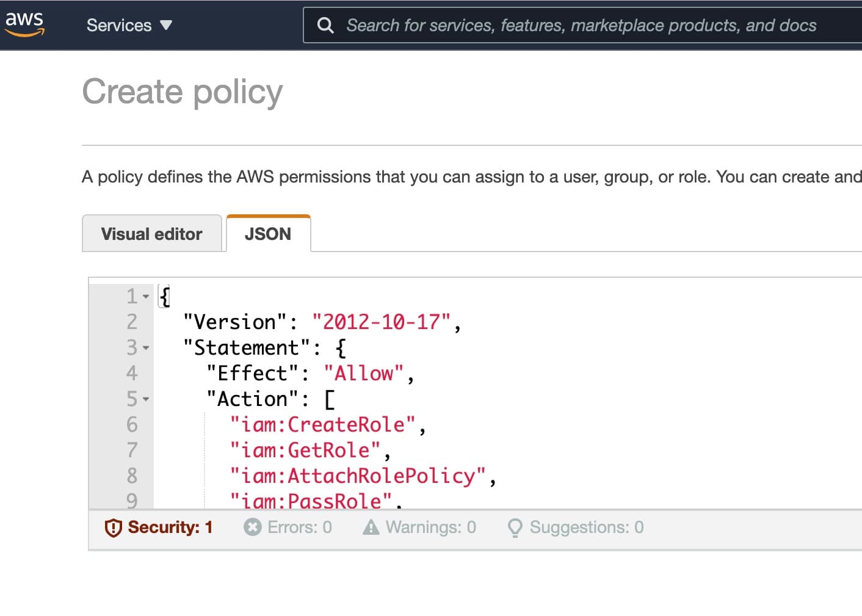Click line number 4 in gutter
This screenshot has height=616, width=862.
pos(132,373)
